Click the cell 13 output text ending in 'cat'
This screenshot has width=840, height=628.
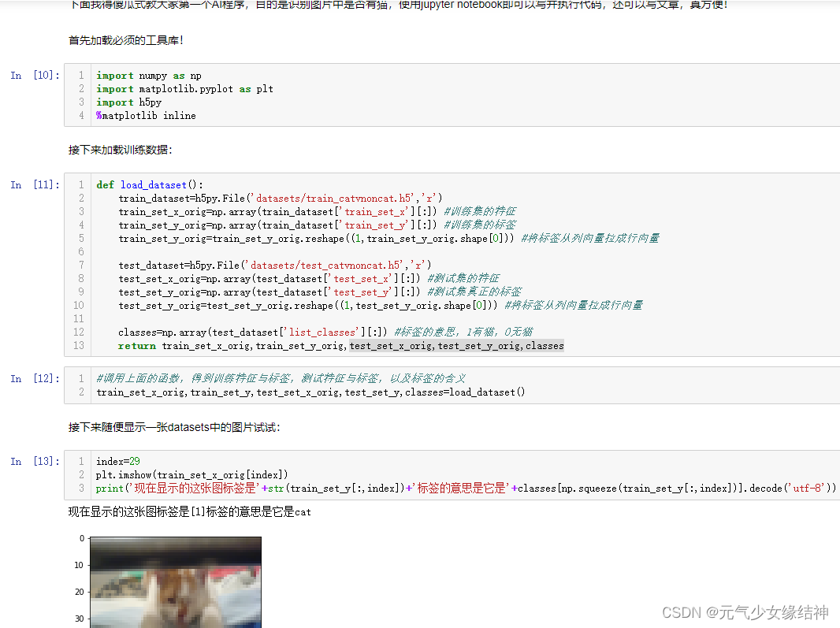click(x=190, y=511)
